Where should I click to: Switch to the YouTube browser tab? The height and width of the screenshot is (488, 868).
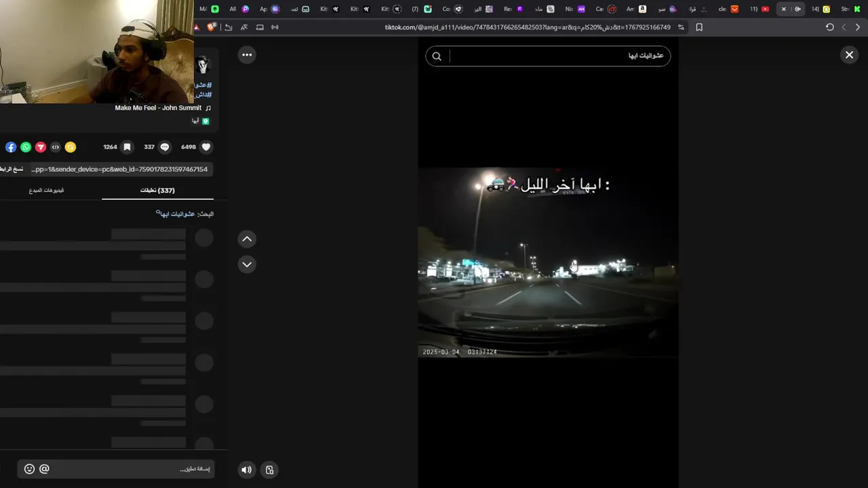pos(759,9)
